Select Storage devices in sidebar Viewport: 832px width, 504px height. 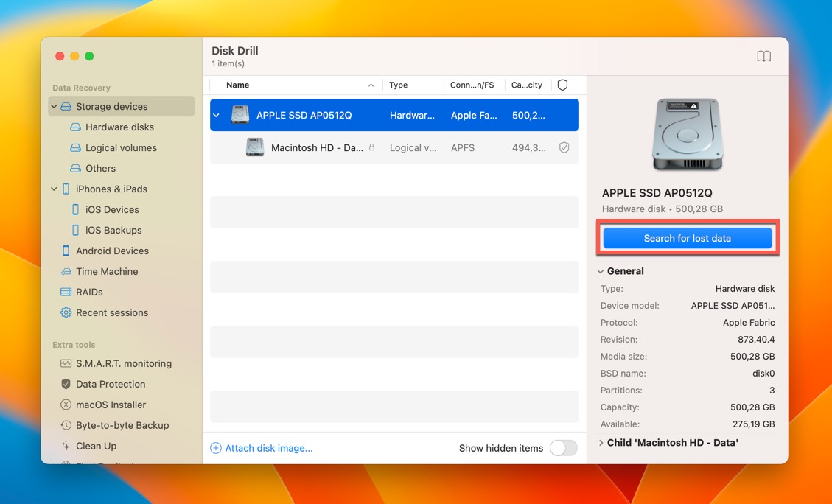[122, 106]
